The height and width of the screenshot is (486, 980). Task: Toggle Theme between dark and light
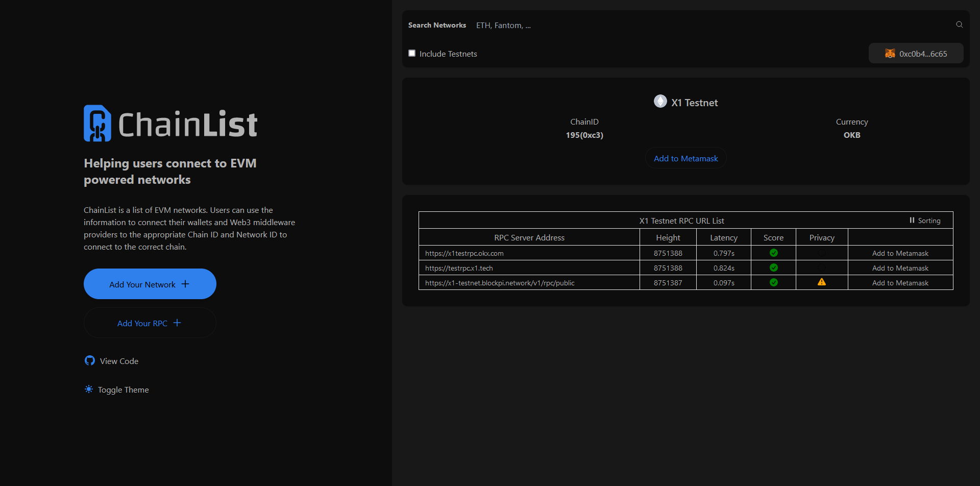point(123,390)
